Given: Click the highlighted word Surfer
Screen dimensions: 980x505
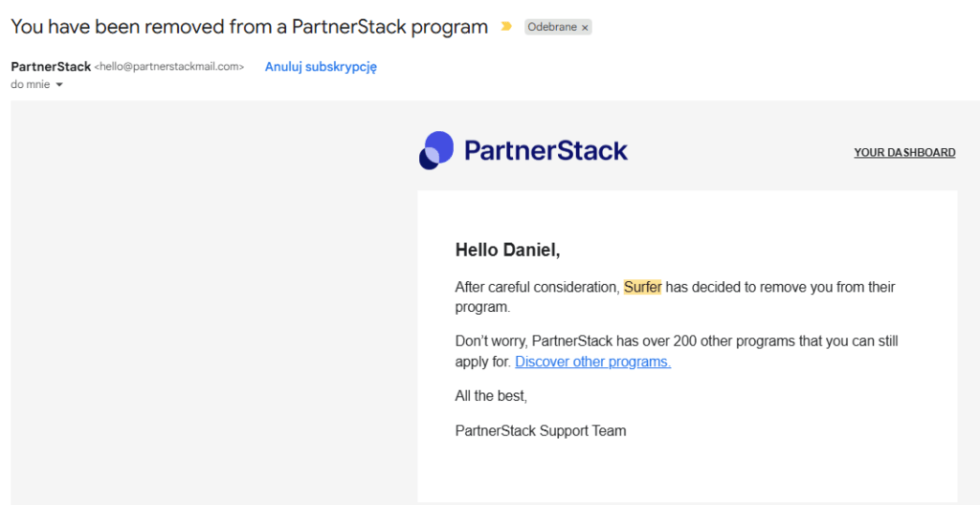Looking at the screenshot, I should [x=642, y=287].
